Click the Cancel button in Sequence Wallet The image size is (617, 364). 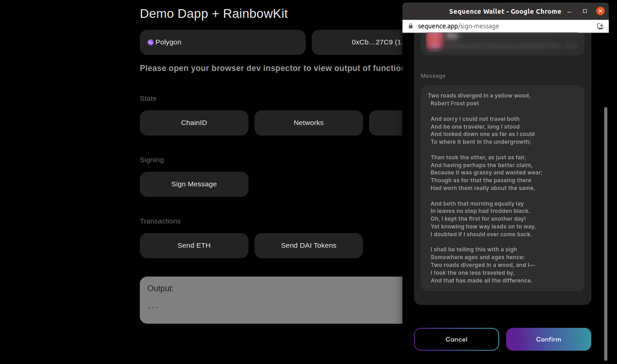pyautogui.click(x=456, y=339)
